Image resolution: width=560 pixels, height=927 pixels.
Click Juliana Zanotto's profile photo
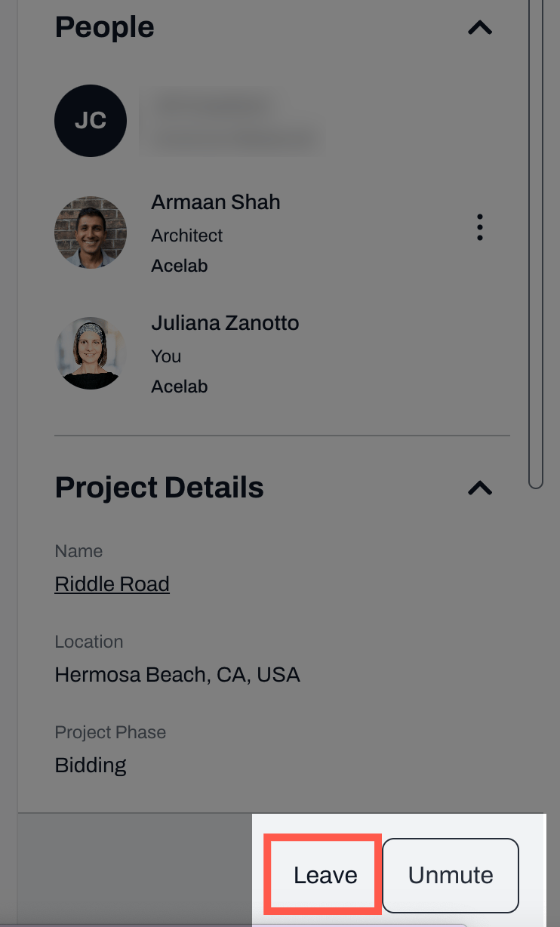91,353
